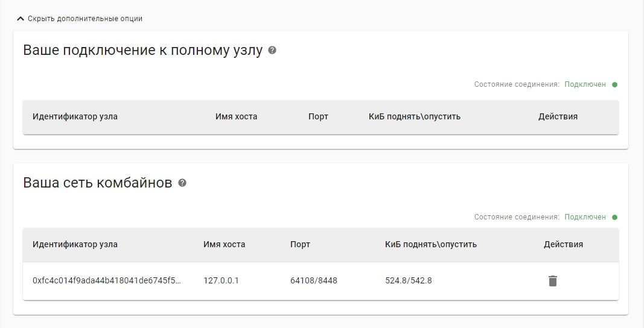Click "Имя хоста" header in harvester table

tap(225, 244)
